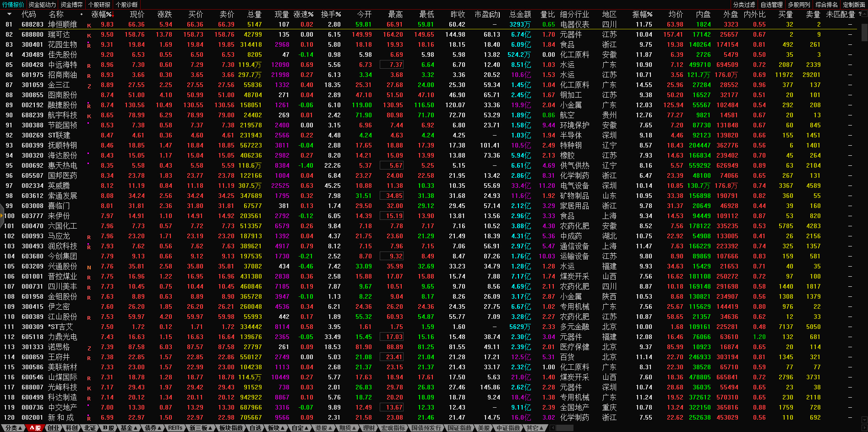Sort by the 总金额 column header

pos(520,14)
